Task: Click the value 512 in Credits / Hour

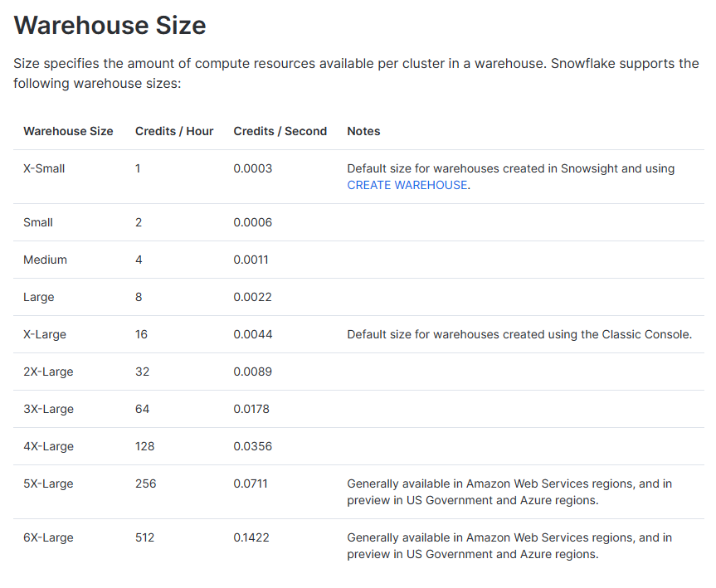Action: (144, 537)
